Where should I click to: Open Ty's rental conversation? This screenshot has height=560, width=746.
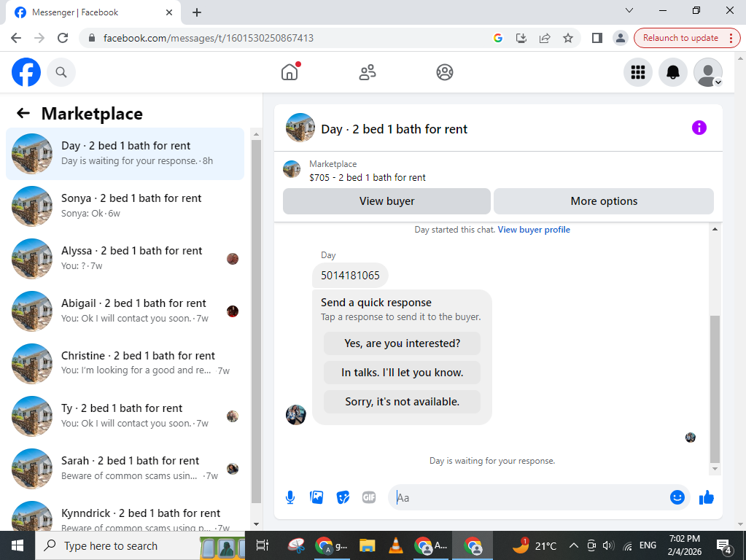click(x=125, y=416)
